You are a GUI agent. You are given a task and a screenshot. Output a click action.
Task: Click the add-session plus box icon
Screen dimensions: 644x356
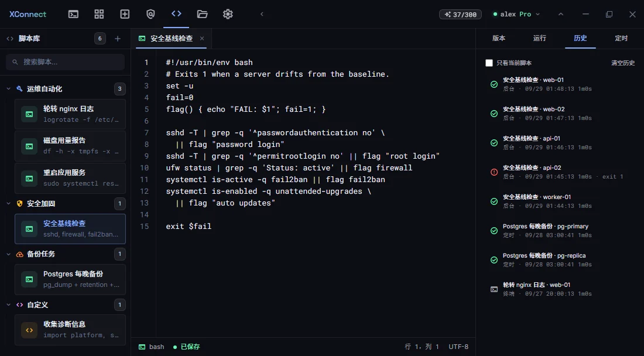coord(125,14)
